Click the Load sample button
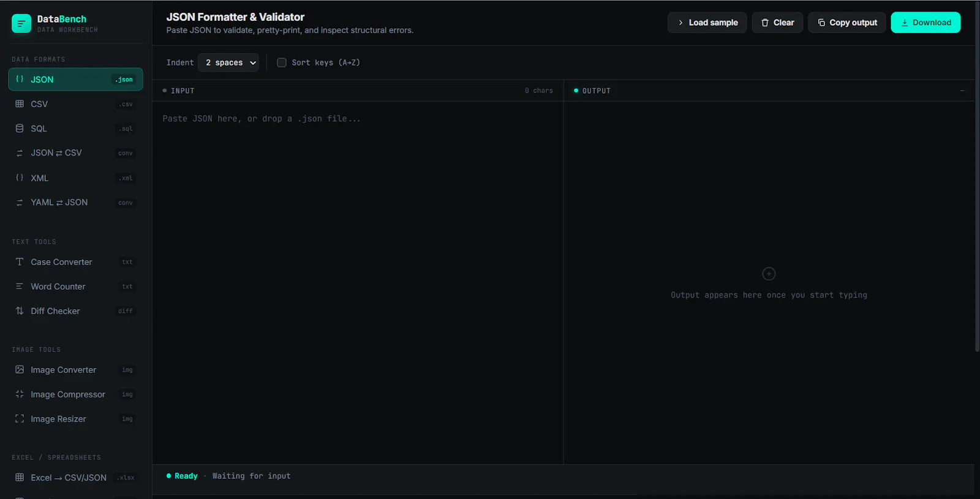Viewport: 980px width, 499px height. pos(707,23)
